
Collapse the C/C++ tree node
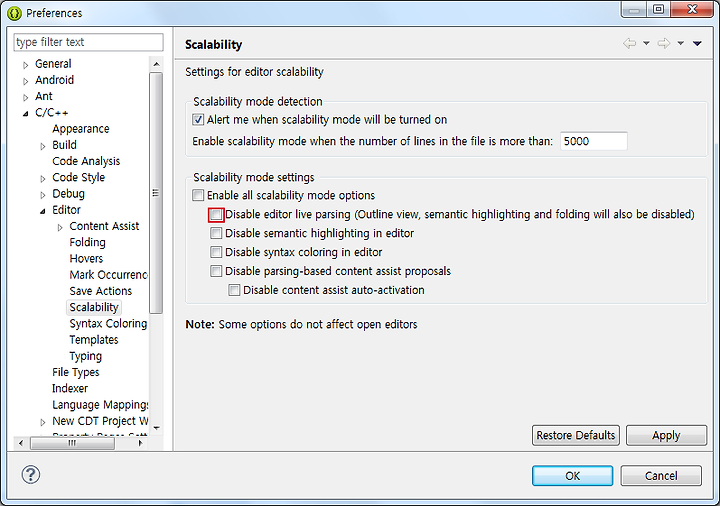26,113
